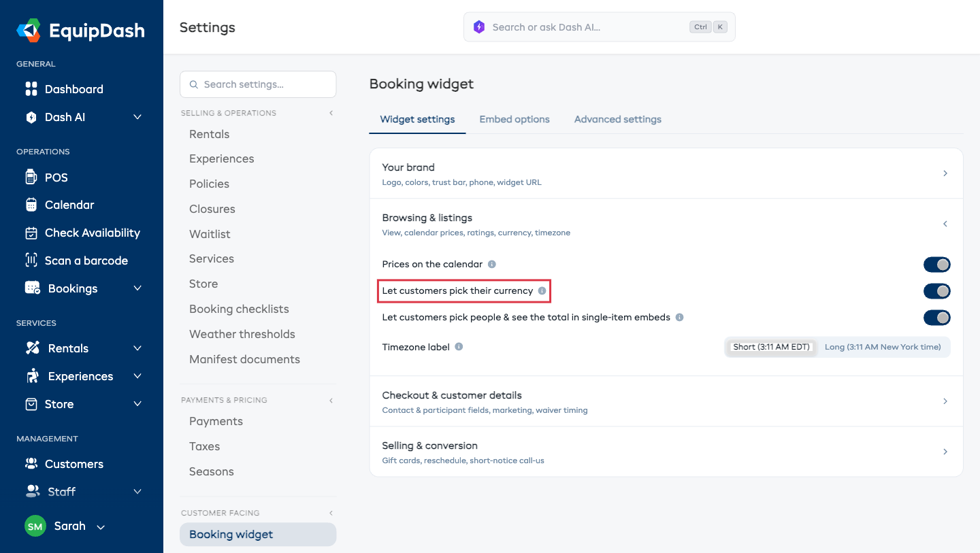Select Short (3:11 AM EDT) timezone label
Viewport: 980px width, 553px height.
click(771, 347)
